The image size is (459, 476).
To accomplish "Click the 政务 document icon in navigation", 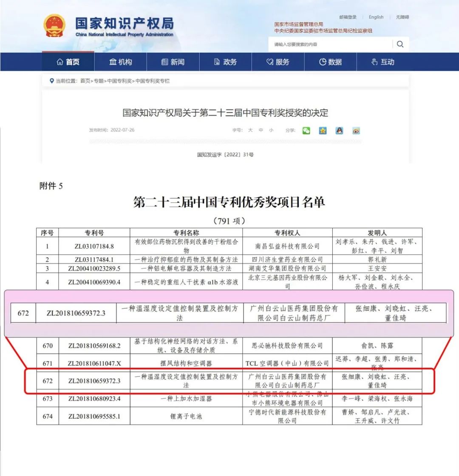I will (x=216, y=62).
